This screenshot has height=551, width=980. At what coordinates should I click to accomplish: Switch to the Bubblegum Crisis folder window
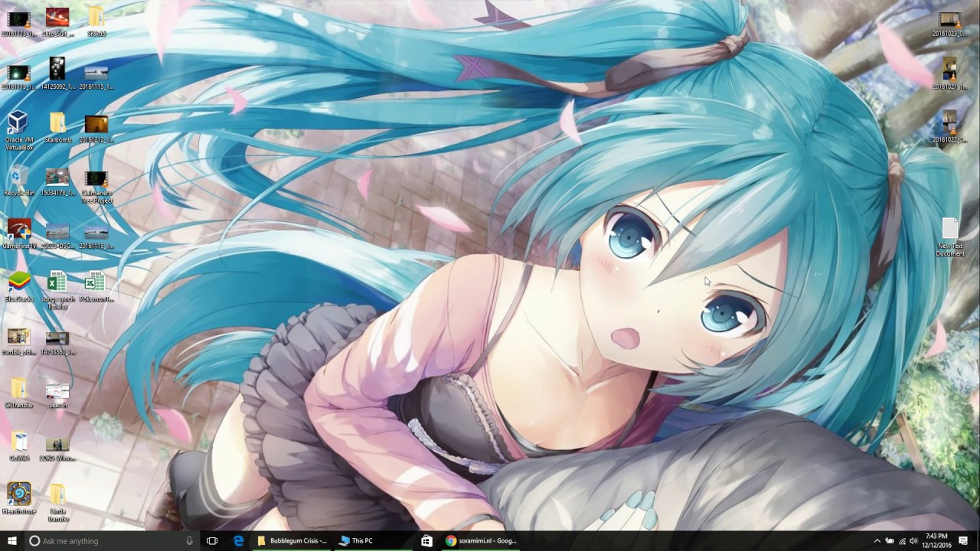[293, 540]
